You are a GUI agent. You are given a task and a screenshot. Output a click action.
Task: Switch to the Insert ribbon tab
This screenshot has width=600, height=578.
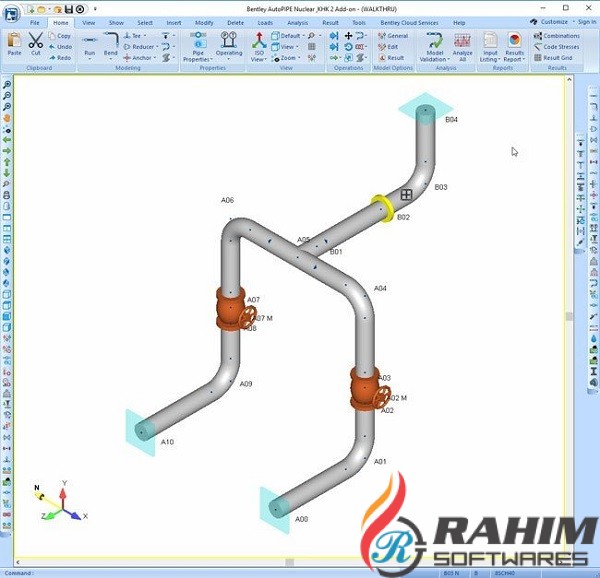174,23
